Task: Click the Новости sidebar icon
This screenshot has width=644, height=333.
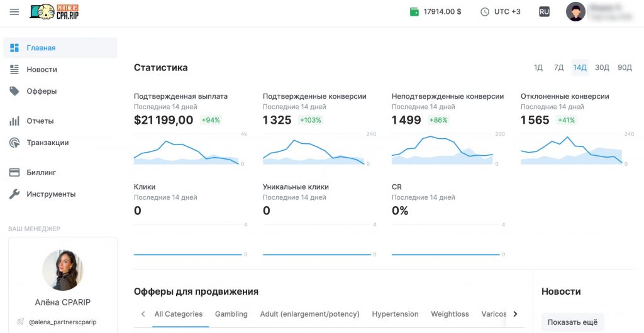Action: pyautogui.click(x=14, y=69)
